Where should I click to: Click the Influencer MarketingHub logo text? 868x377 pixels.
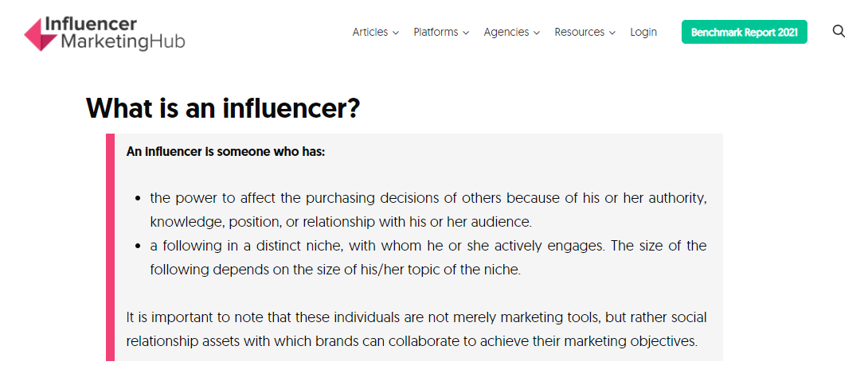point(119,33)
